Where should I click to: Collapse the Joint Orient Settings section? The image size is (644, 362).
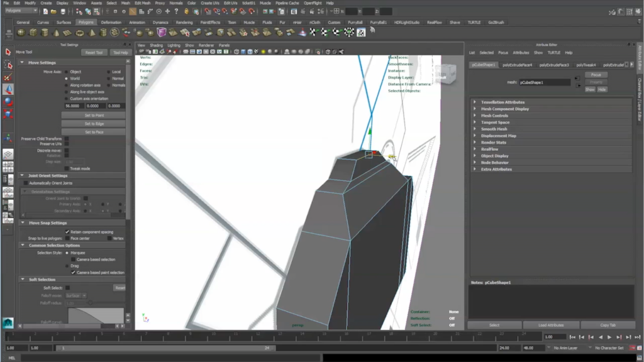click(22, 176)
